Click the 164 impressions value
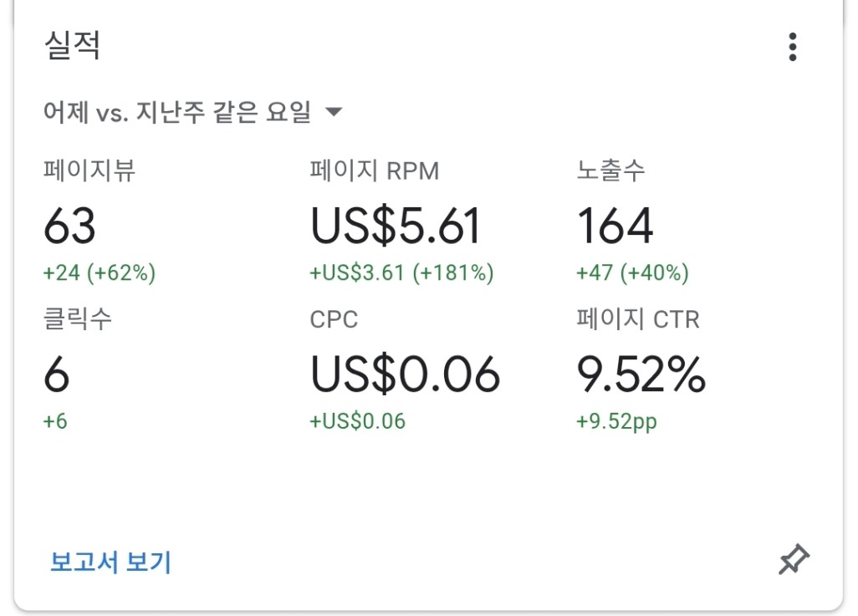Viewport: 858px width, 616px height. (615, 226)
